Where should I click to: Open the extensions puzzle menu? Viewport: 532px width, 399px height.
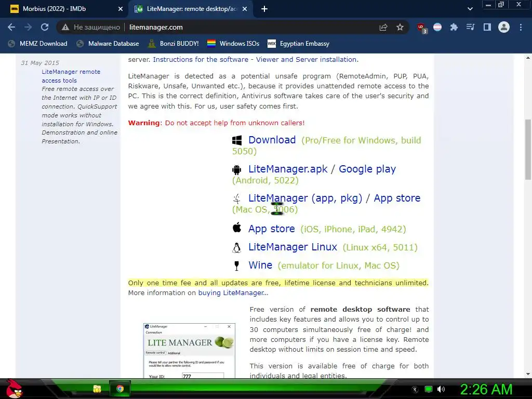[x=454, y=27]
